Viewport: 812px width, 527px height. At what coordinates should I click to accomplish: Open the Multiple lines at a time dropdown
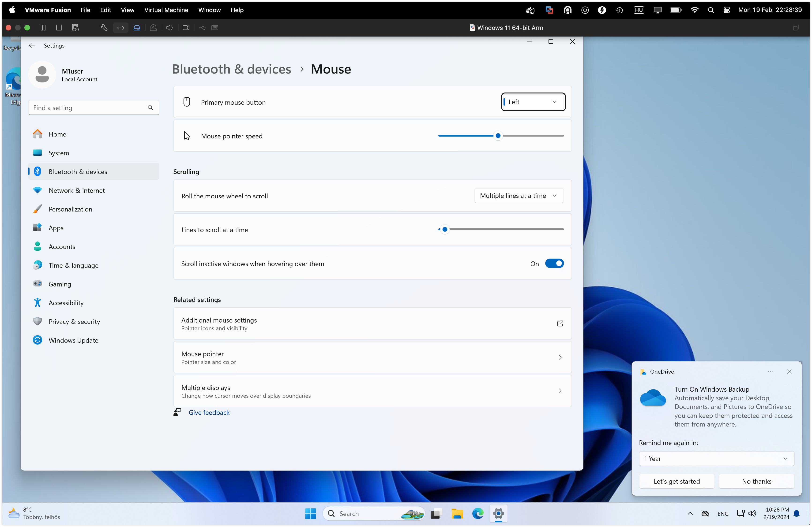[x=519, y=196]
